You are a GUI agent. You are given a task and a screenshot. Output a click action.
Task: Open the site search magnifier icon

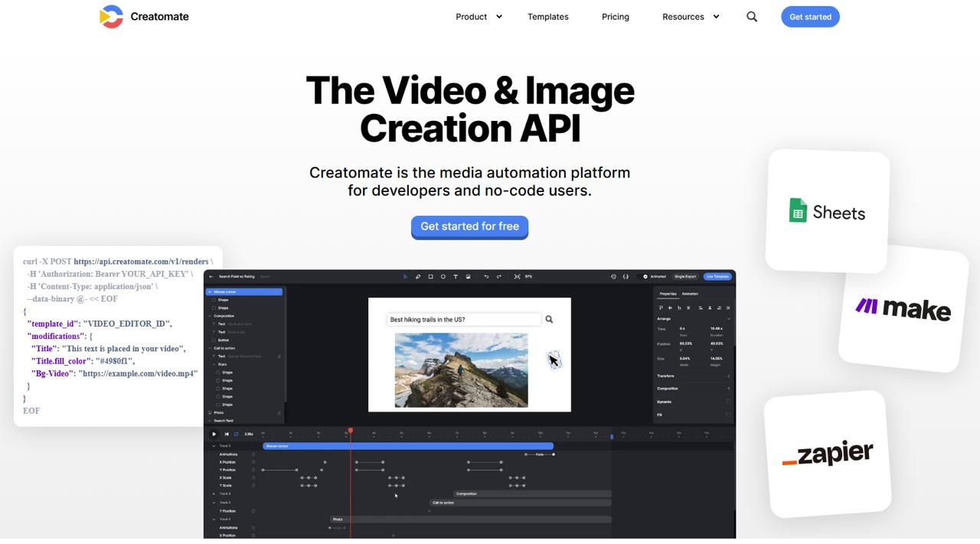[x=752, y=16]
